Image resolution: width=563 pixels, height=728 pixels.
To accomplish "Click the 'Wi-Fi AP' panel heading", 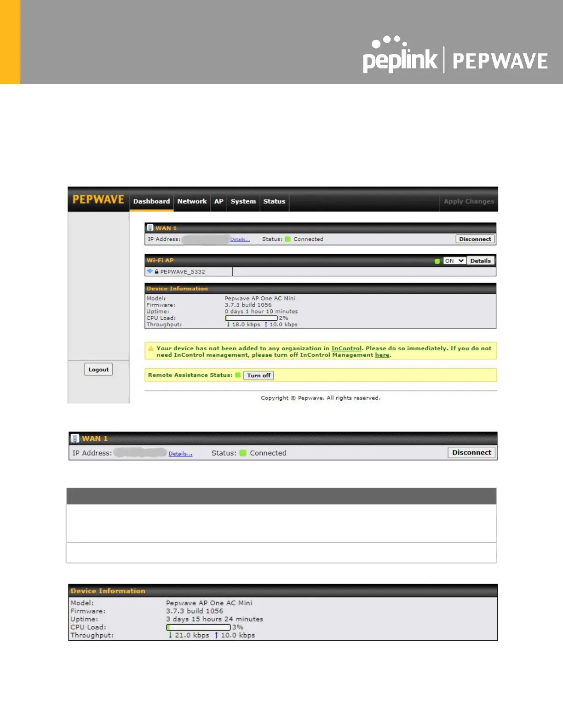I will 160,260.
